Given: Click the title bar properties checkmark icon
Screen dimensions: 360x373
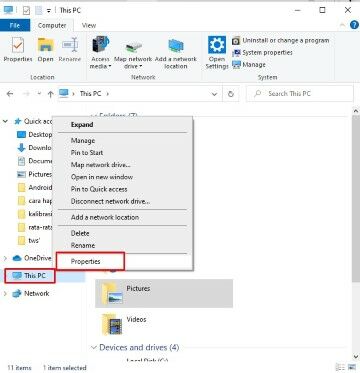Looking at the screenshot, I should [x=26, y=11].
